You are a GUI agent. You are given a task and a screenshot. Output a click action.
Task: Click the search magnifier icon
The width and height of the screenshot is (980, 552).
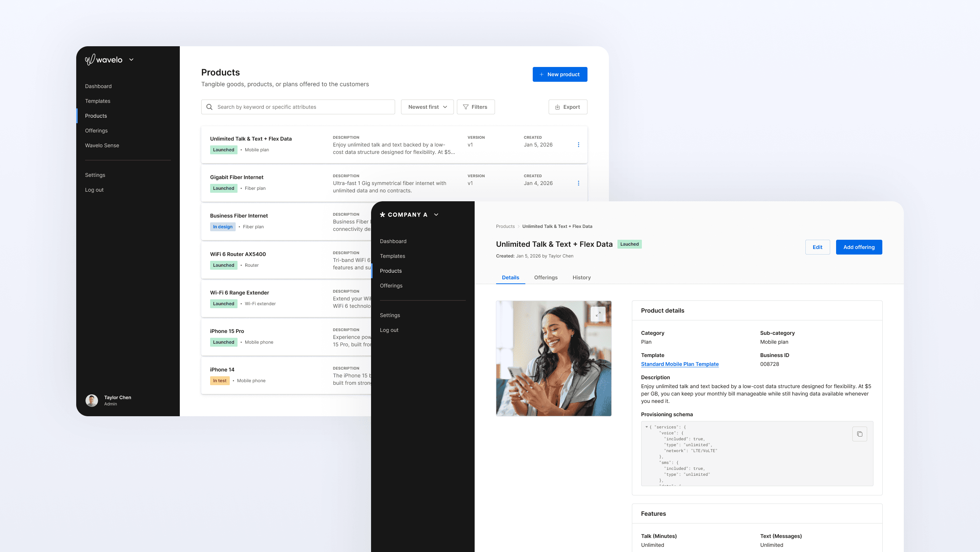tap(209, 107)
